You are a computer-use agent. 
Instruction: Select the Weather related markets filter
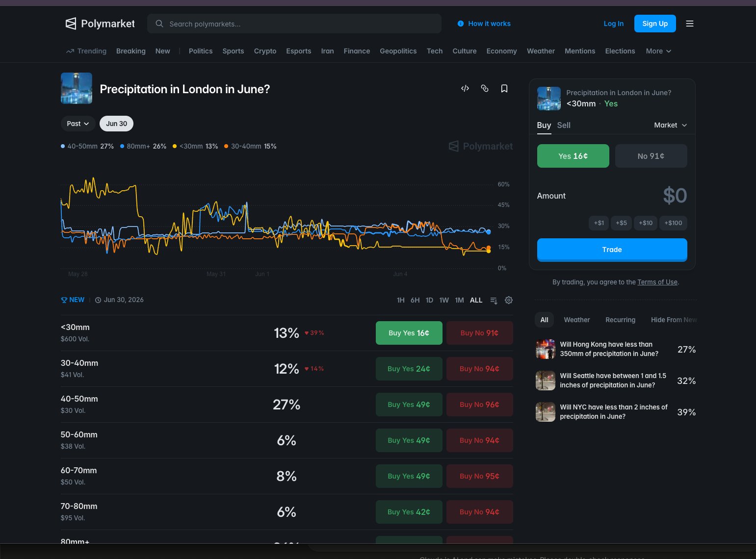[x=577, y=320]
